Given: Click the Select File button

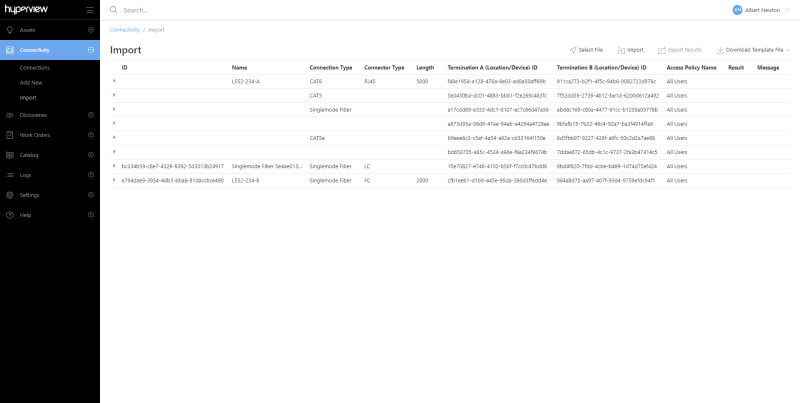Looking at the screenshot, I should (x=585, y=49).
